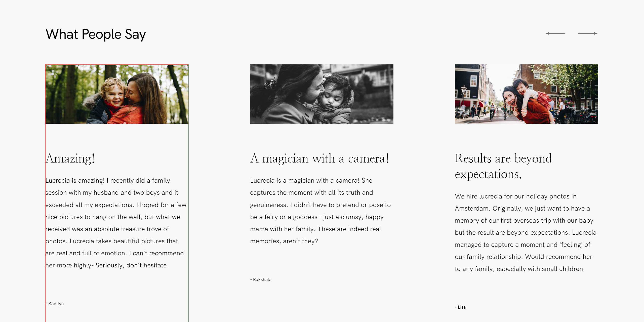This screenshot has height=322, width=644.
Task: Click the '- Rakshaki' author name
Action: click(261, 279)
